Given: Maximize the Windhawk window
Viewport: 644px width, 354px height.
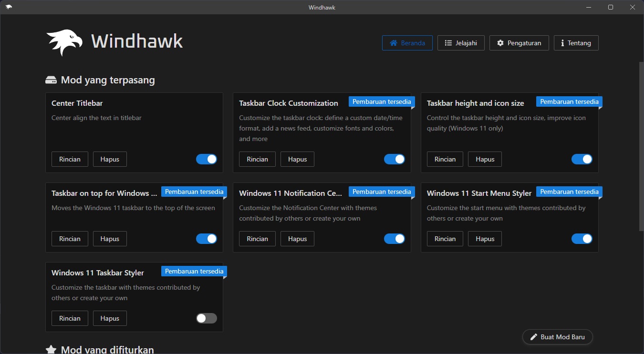Looking at the screenshot, I should [x=611, y=7].
